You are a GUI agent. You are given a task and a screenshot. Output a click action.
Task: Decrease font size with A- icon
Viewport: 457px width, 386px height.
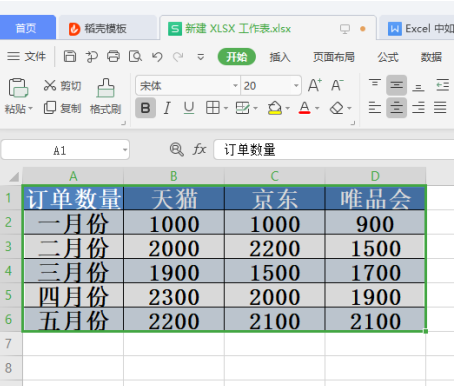[x=337, y=85]
